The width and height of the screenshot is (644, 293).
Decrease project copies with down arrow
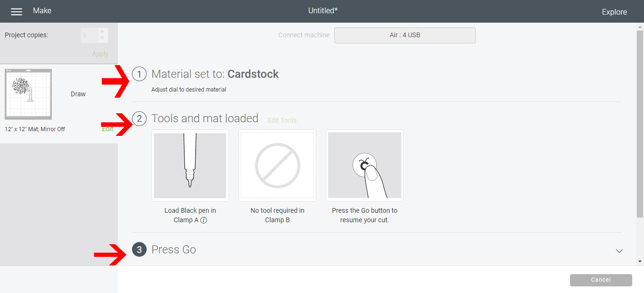(x=102, y=38)
